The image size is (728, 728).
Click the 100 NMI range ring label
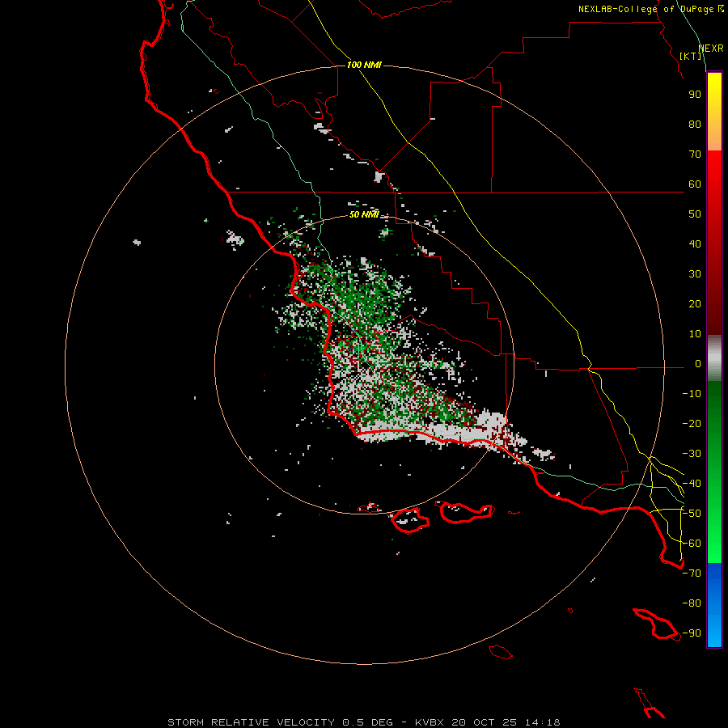click(364, 65)
